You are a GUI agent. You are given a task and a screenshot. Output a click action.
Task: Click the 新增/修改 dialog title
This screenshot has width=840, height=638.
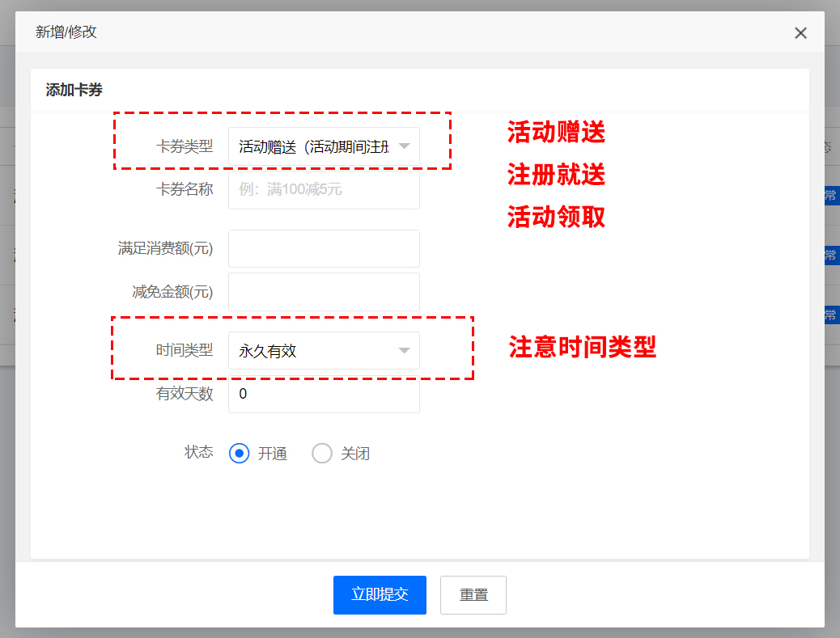pyautogui.click(x=66, y=32)
